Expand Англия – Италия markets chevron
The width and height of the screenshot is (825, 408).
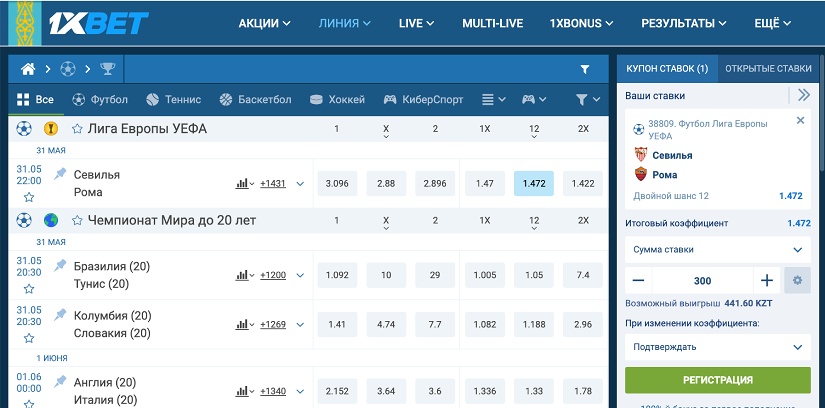pos(300,391)
